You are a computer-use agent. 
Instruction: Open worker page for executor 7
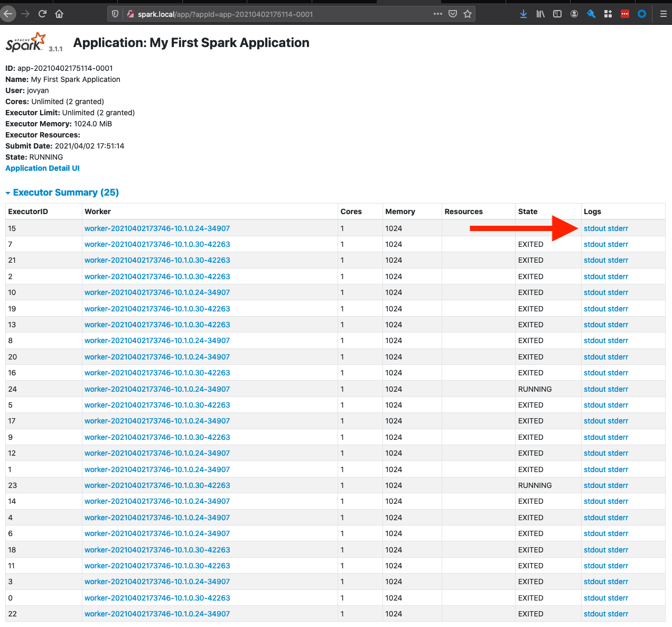157,244
